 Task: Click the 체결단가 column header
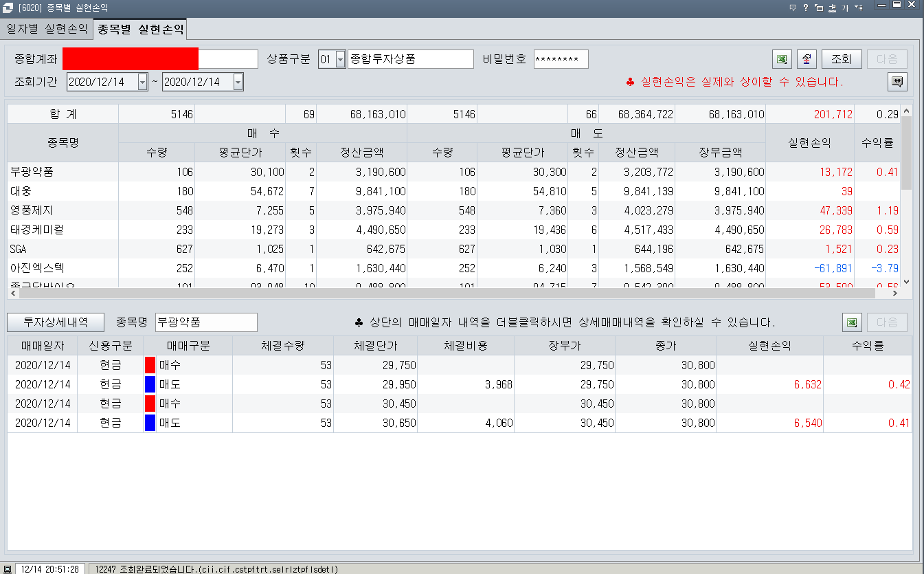pos(375,346)
